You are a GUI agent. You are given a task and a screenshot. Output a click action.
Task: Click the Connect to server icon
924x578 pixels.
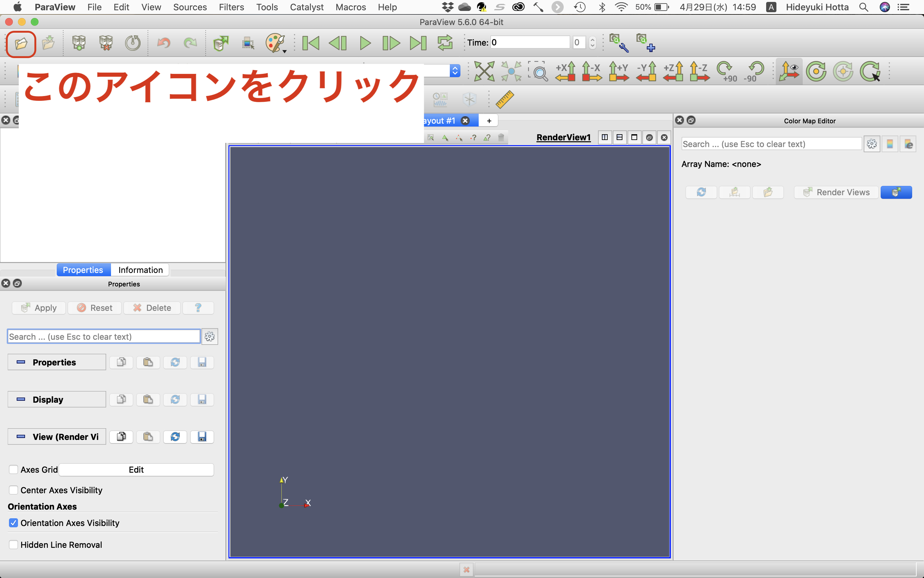tap(79, 43)
